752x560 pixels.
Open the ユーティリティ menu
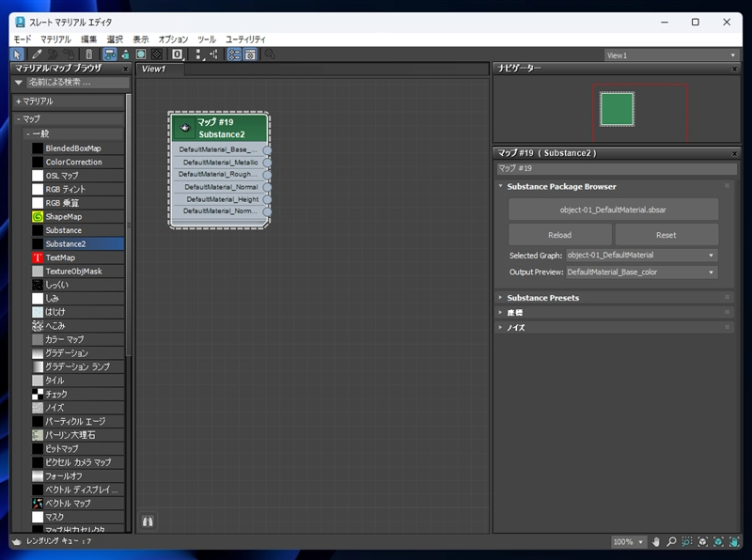245,39
